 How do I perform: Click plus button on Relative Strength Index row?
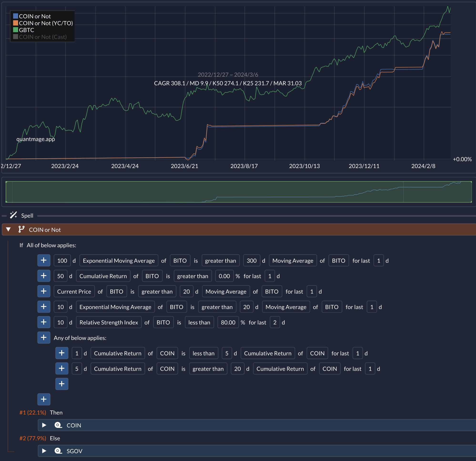[44, 322]
